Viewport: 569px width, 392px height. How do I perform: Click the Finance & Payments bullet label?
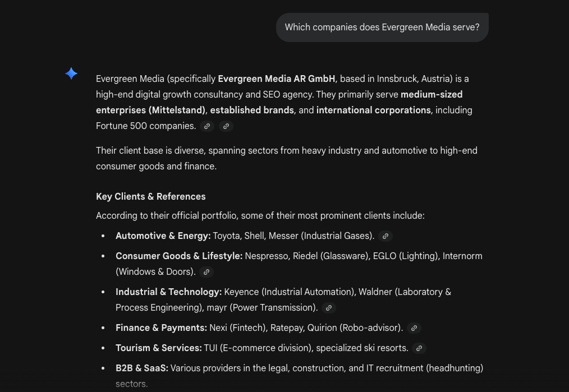161,328
